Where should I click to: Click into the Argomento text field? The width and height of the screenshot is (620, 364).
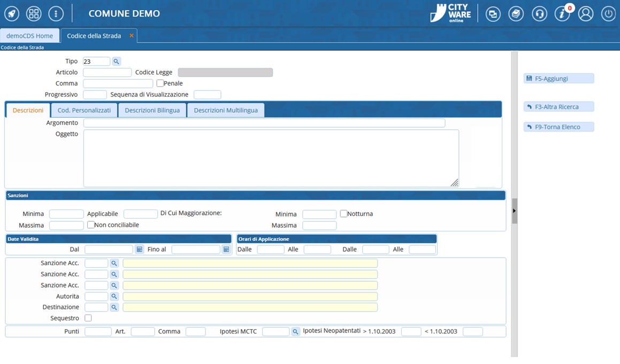[x=264, y=123]
